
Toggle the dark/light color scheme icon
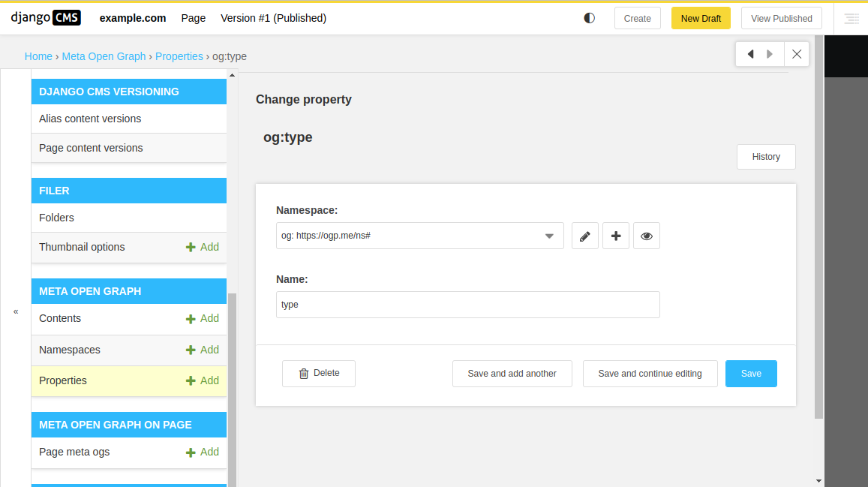click(589, 18)
